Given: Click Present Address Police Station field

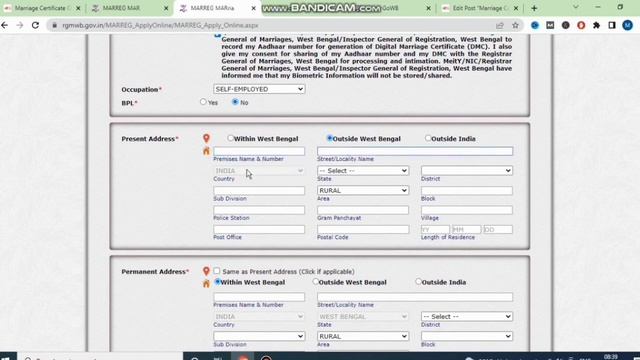Looking at the screenshot, I should click(x=259, y=210).
